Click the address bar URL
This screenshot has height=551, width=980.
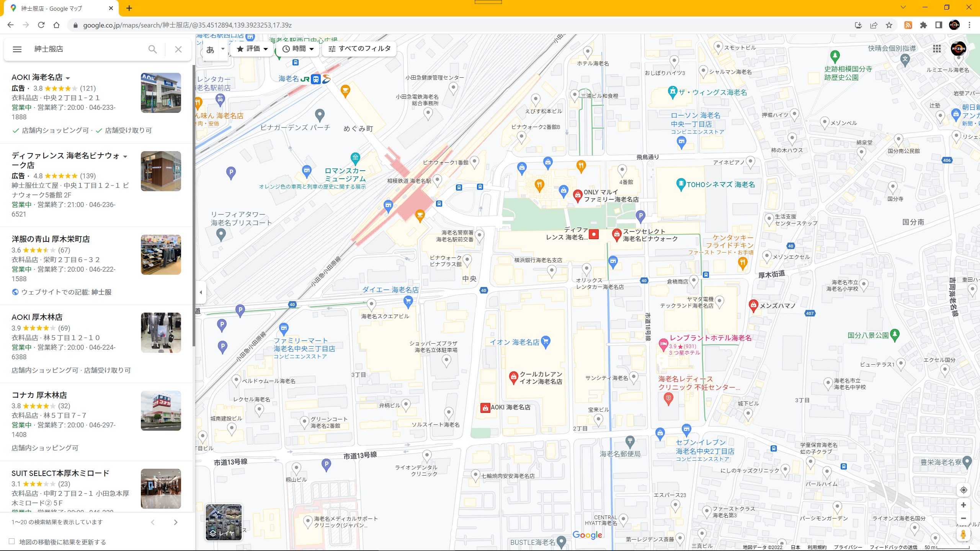pyautogui.click(x=188, y=25)
